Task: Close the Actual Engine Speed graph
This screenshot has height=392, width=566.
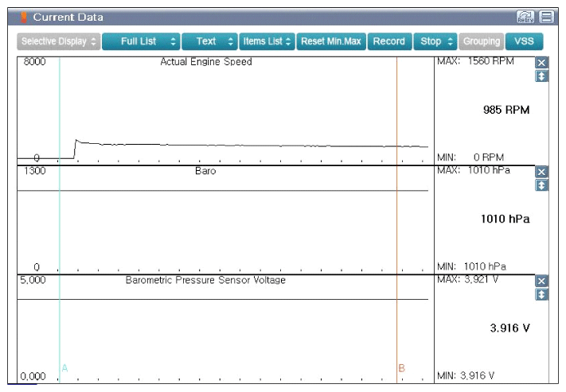Action: pyautogui.click(x=541, y=63)
